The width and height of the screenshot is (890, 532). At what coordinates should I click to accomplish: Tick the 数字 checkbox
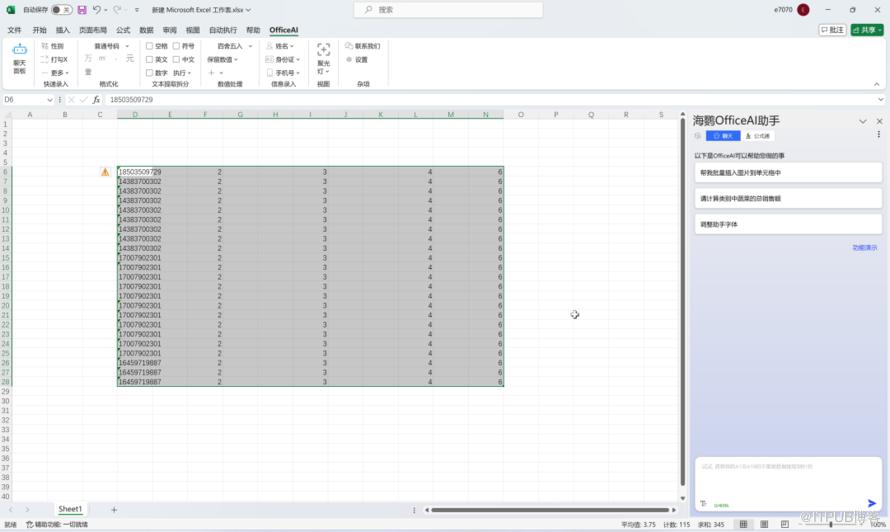[x=150, y=73]
